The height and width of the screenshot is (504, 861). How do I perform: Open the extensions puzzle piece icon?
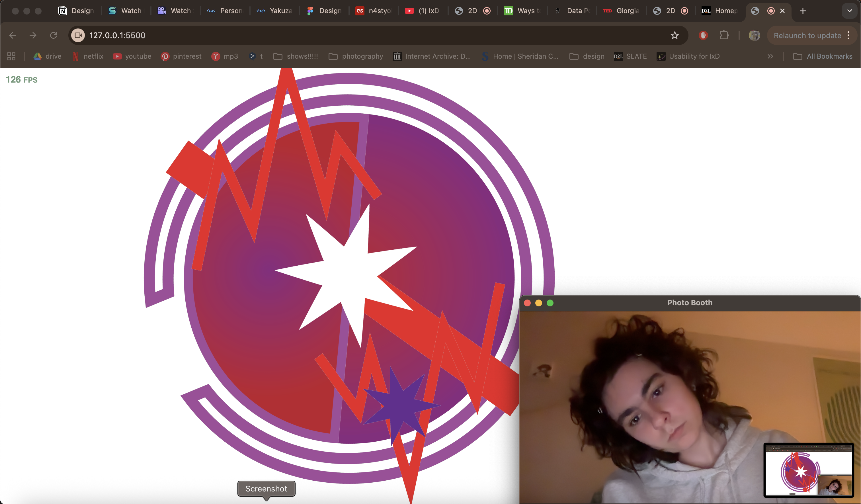click(725, 35)
